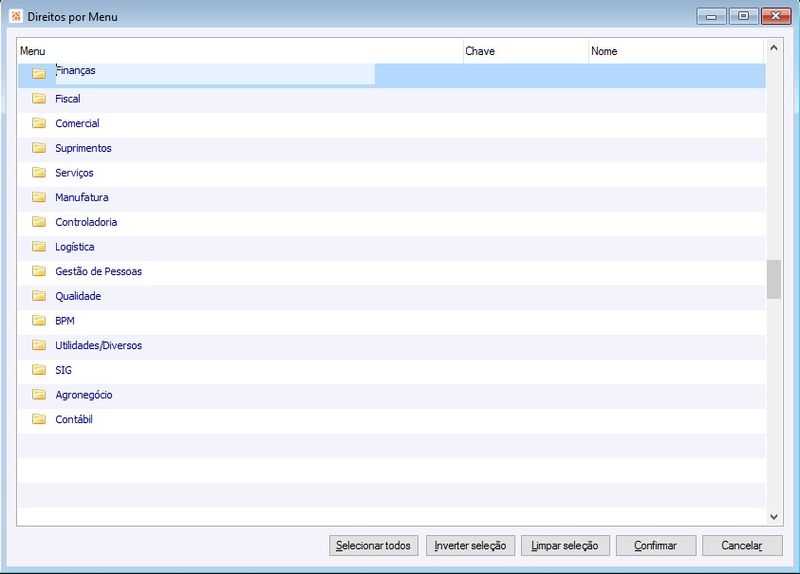The height and width of the screenshot is (574, 800).
Task: Choose the Contábil label
Action: coord(74,419)
